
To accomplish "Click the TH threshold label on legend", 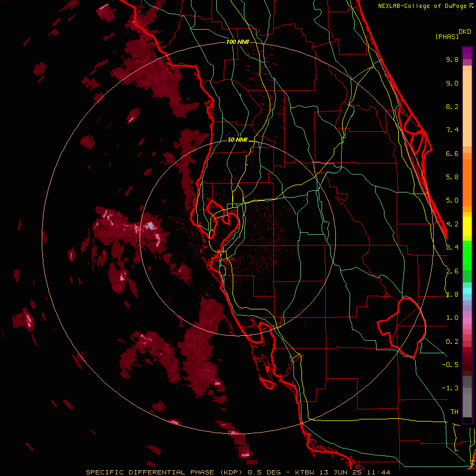I will click(454, 411).
